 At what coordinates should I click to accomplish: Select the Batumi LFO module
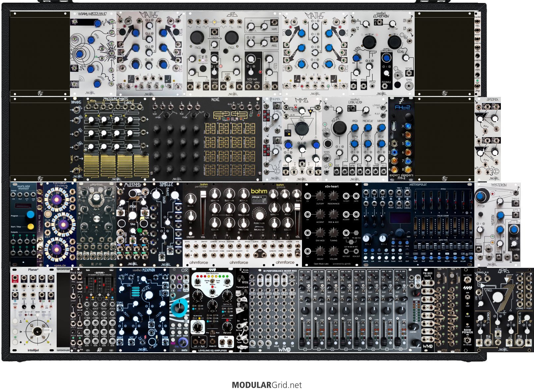click(x=99, y=310)
